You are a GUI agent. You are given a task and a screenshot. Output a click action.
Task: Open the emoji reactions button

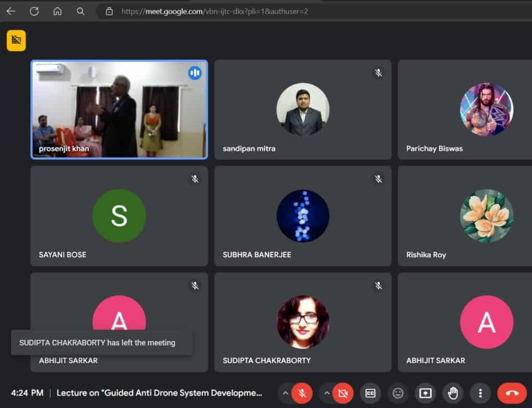click(397, 393)
